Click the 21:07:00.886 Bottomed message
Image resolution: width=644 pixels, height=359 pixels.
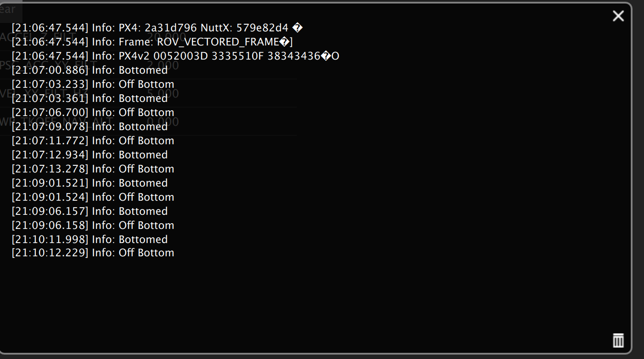tap(90, 70)
